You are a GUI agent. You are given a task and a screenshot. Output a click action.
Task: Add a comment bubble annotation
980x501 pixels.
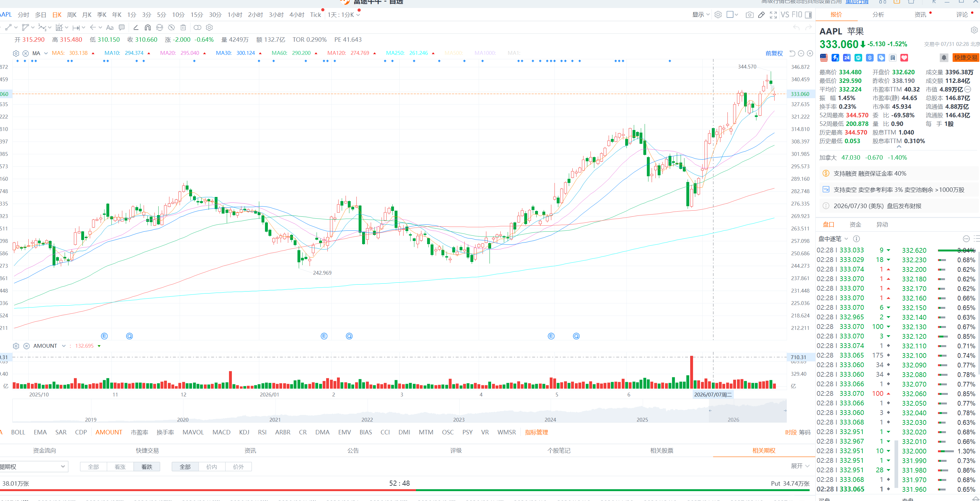pos(122,27)
